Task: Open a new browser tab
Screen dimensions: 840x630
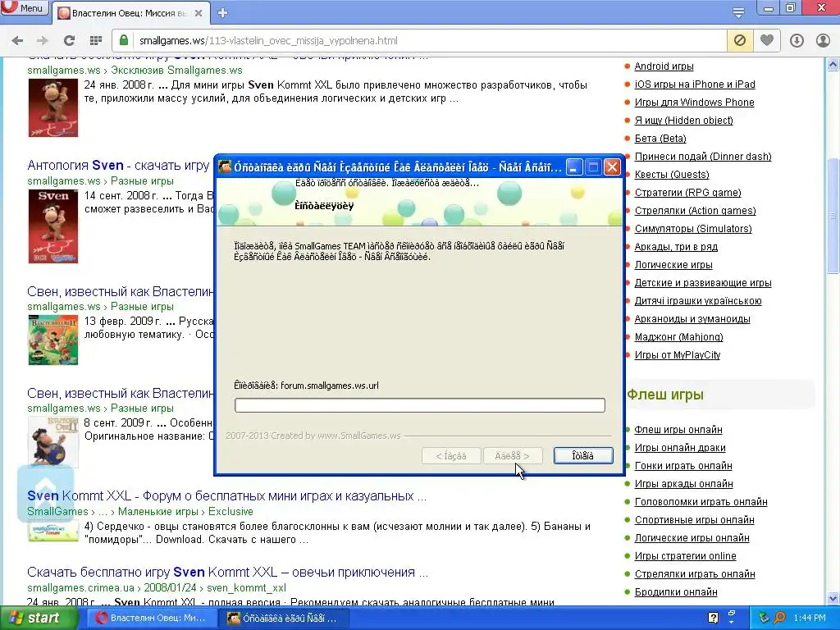Action: [x=223, y=13]
